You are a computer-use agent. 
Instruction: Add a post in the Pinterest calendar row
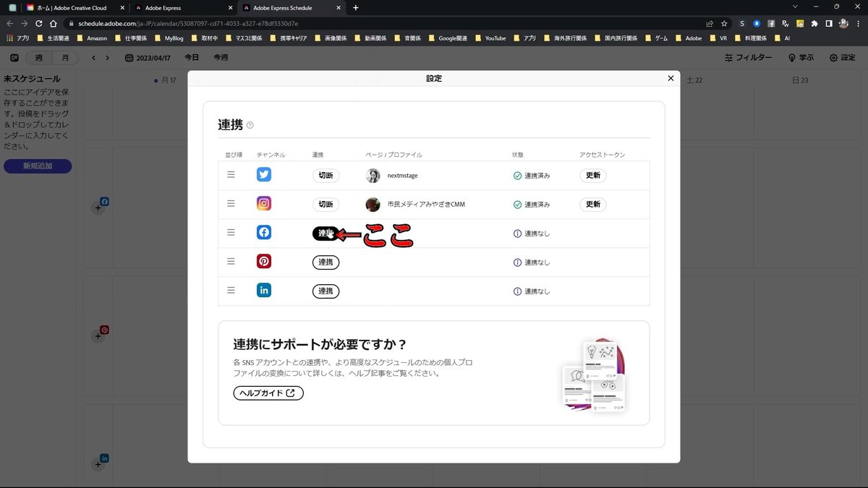(x=98, y=335)
